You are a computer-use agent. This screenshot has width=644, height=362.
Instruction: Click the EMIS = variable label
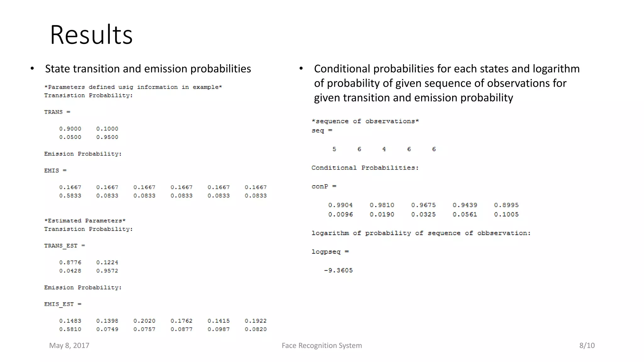click(55, 170)
